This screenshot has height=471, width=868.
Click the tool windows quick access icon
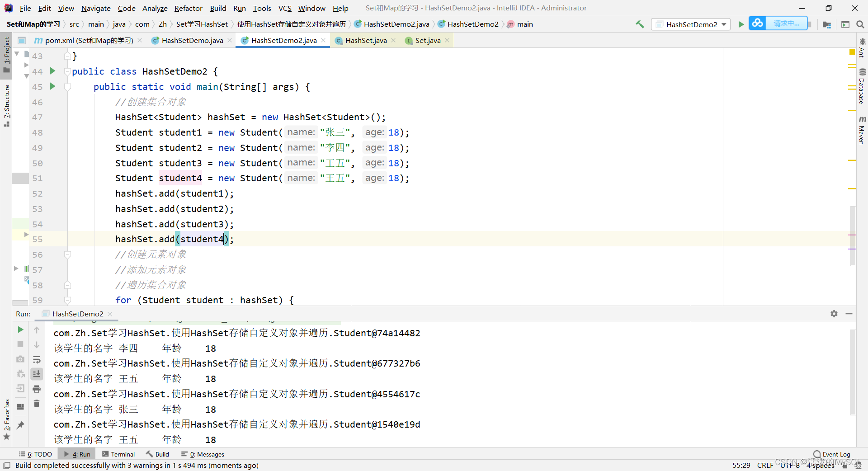(x=7, y=466)
